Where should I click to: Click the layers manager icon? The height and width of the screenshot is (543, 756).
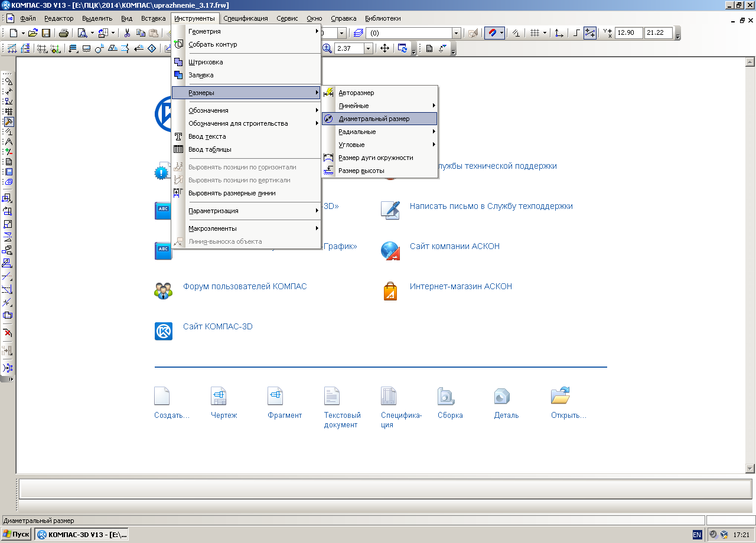pyautogui.click(x=358, y=33)
